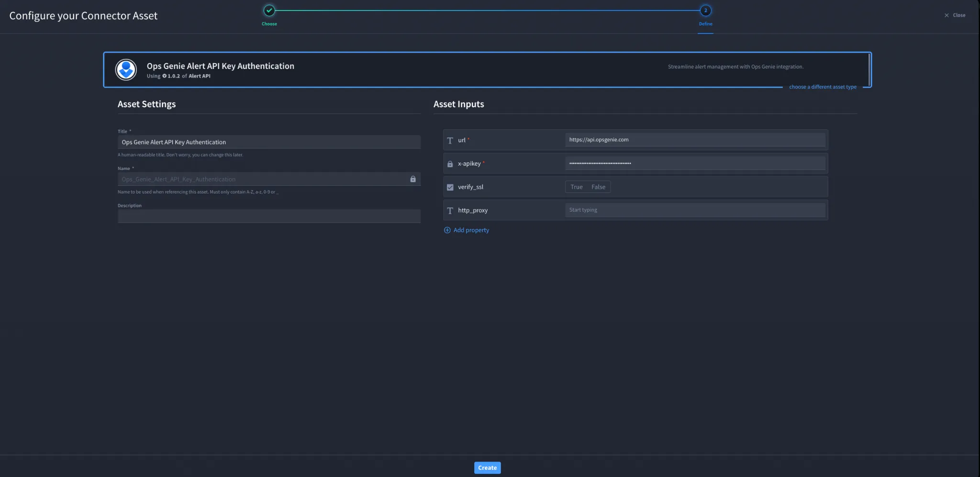
Task: Click the 'Using 1.0.2 of Alert API' text
Action: coord(178,76)
